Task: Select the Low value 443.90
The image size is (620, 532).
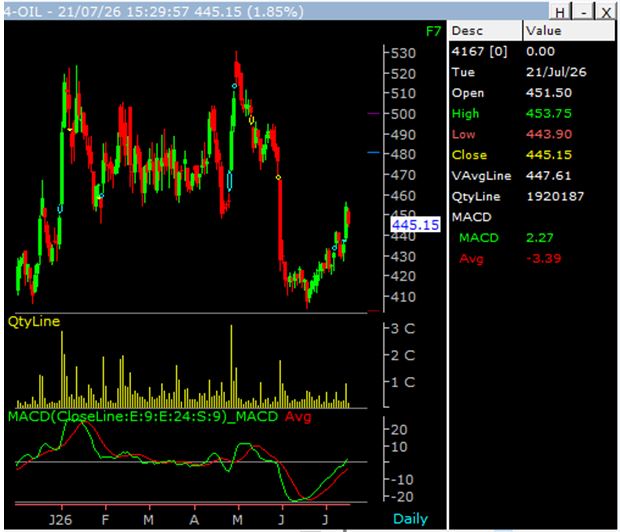Action: pyautogui.click(x=549, y=134)
